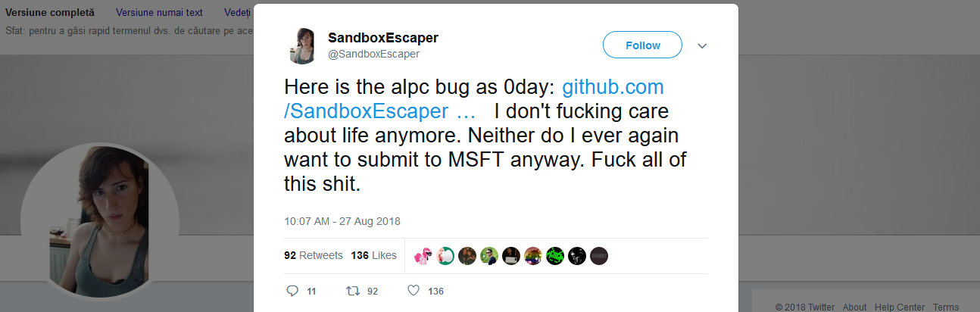
Task: Expand the tweet options chevron menu
Action: (702, 46)
